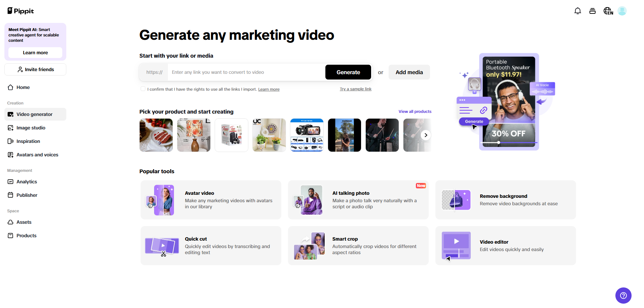Open Avatar video tool title

[x=200, y=193]
